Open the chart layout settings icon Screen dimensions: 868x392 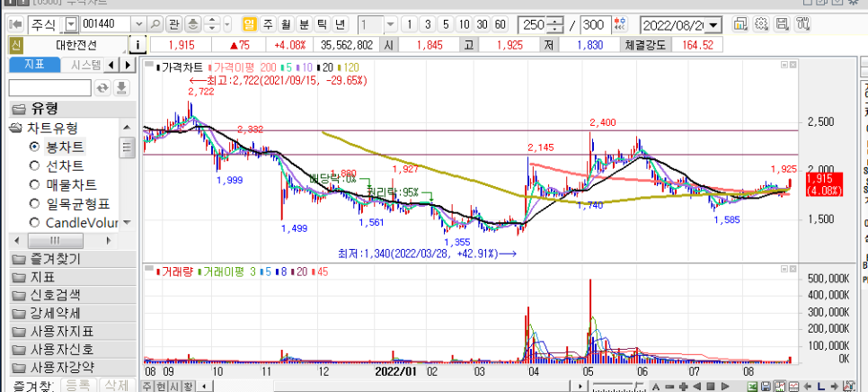coord(740,24)
